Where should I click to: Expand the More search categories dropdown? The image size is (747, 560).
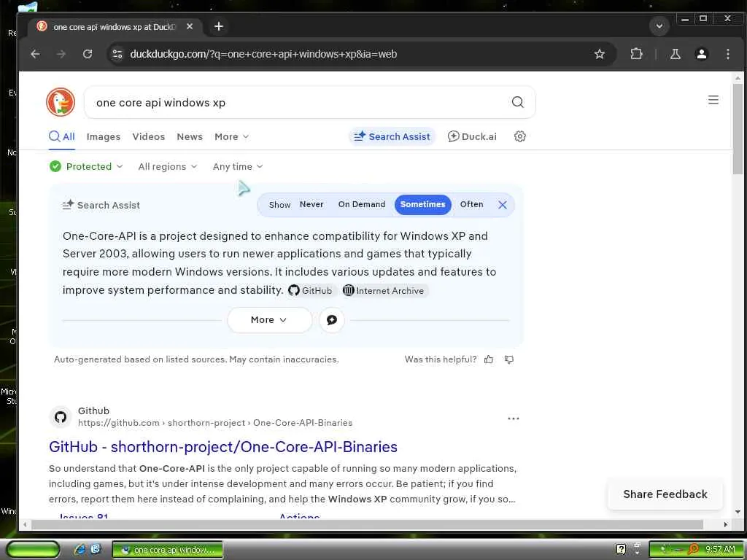pos(231,136)
